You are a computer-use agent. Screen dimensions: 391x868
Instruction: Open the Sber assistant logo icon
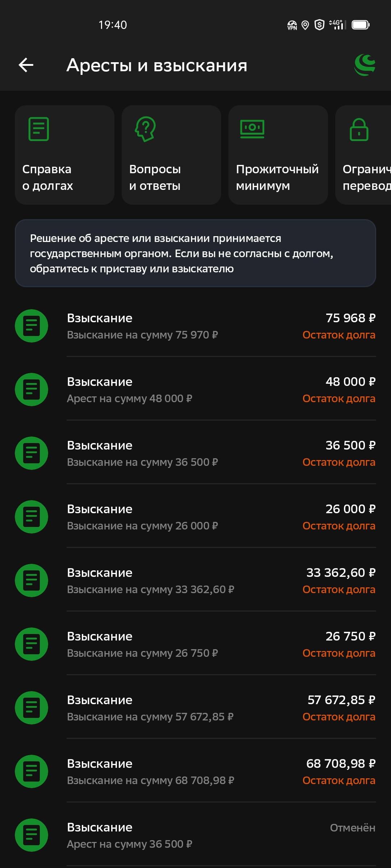(365, 65)
